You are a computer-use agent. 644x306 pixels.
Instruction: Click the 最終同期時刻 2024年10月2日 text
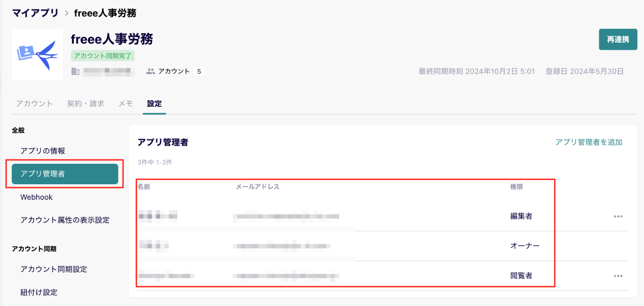[x=477, y=71]
